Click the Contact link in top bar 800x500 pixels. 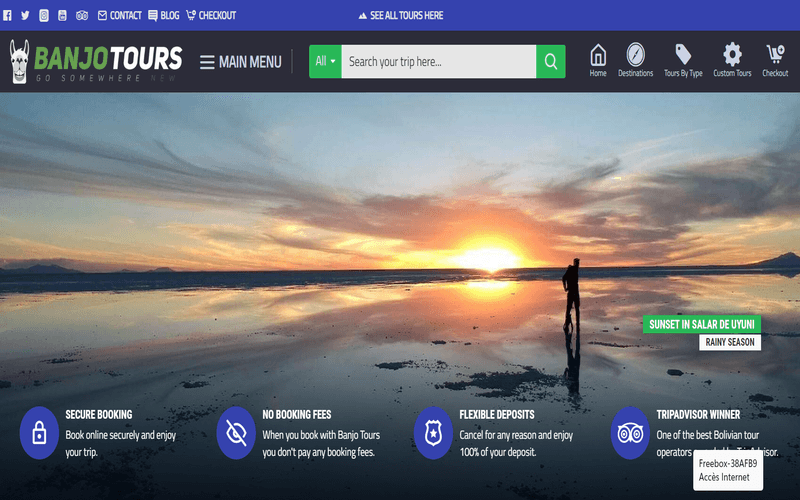pos(119,15)
